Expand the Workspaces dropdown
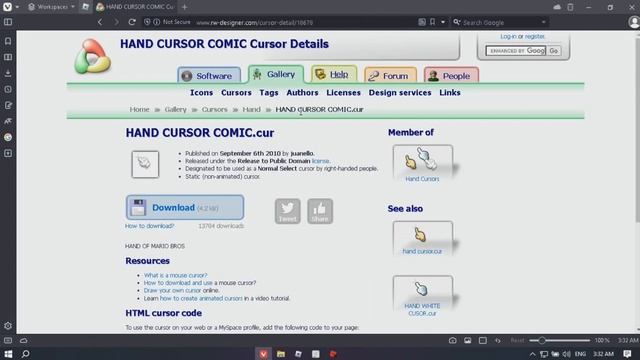Screen dimensions: 640x360 pyautogui.click(x=51, y=7)
